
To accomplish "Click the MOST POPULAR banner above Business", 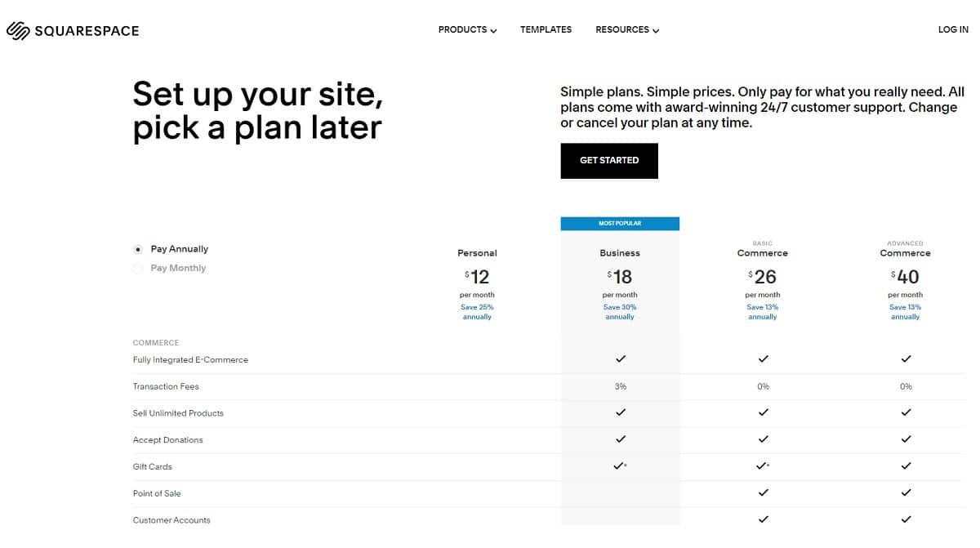I will coord(620,222).
